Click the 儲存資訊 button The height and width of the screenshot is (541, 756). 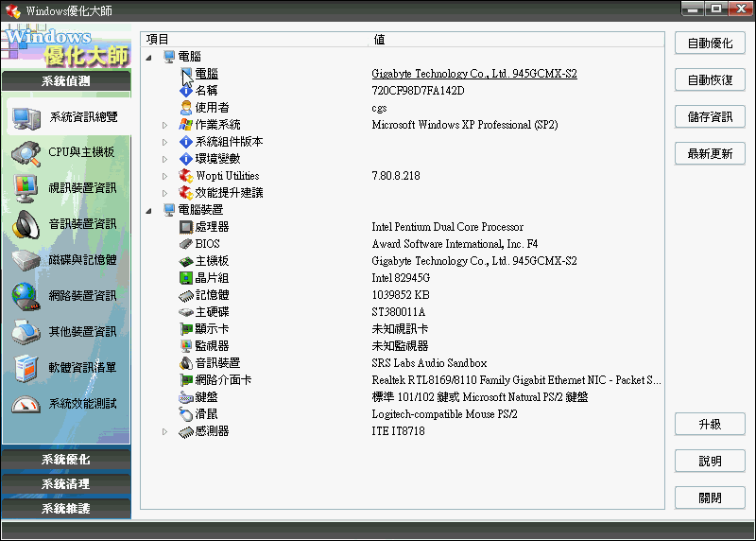pyautogui.click(x=710, y=117)
